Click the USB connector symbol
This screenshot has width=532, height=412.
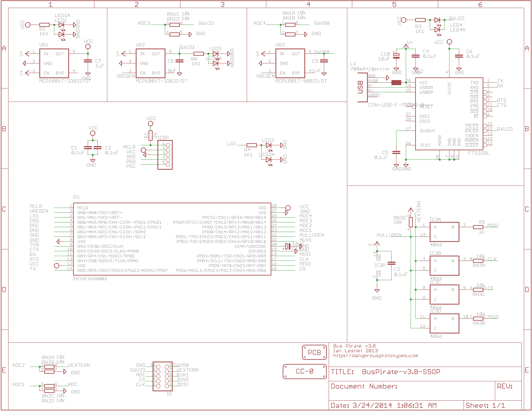pos(363,87)
